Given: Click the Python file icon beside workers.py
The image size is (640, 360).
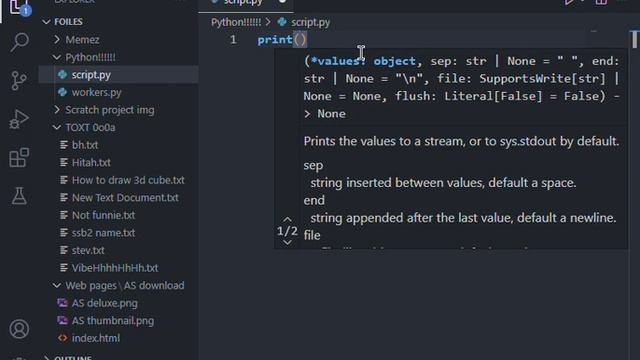Looking at the screenshot, I should click(x=62, y=92).
